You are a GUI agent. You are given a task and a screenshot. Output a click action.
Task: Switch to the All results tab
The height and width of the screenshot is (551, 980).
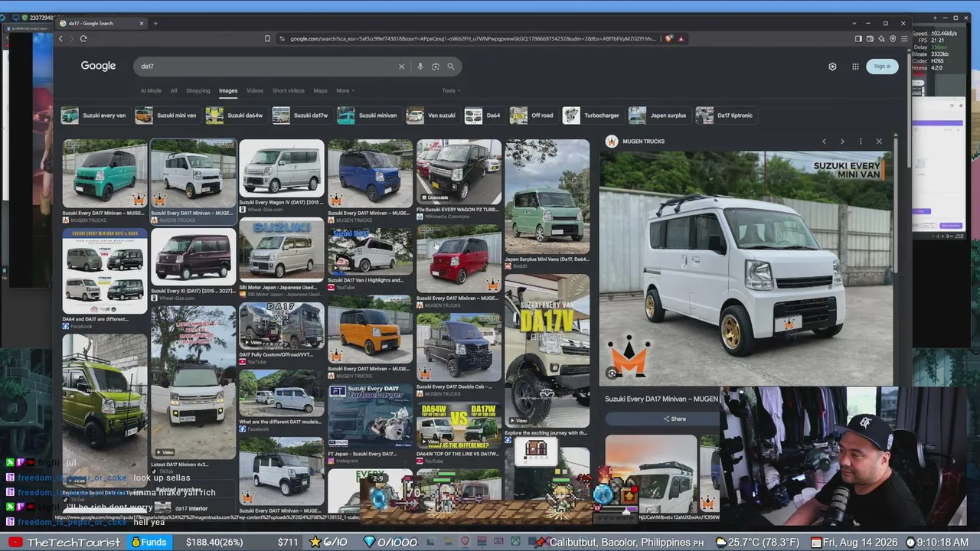point(174,90)
